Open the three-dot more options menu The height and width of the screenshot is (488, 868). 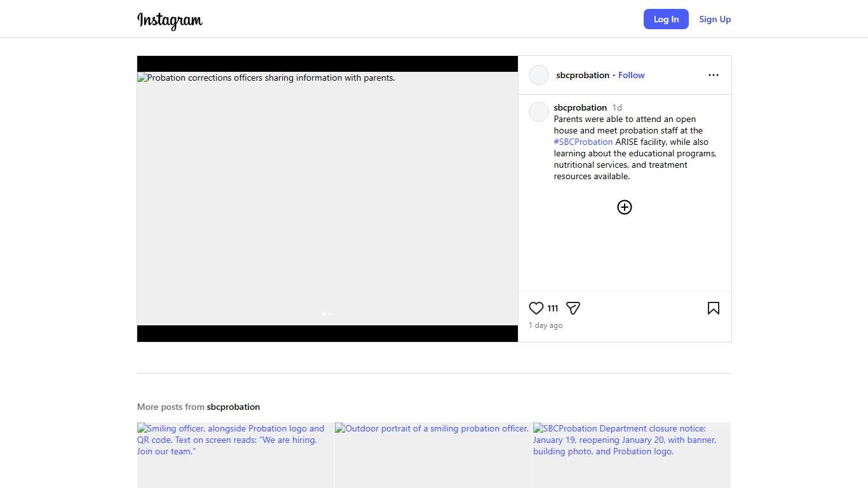[713, 75]
